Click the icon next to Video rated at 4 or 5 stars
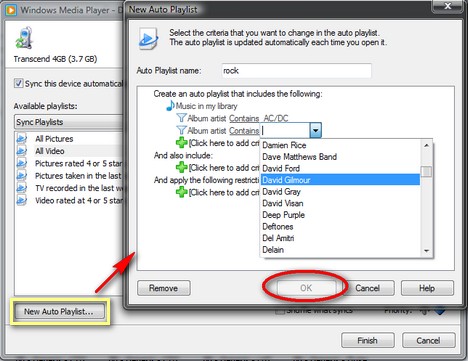Viewport: 468px width, 361px height. click(22, 200)
